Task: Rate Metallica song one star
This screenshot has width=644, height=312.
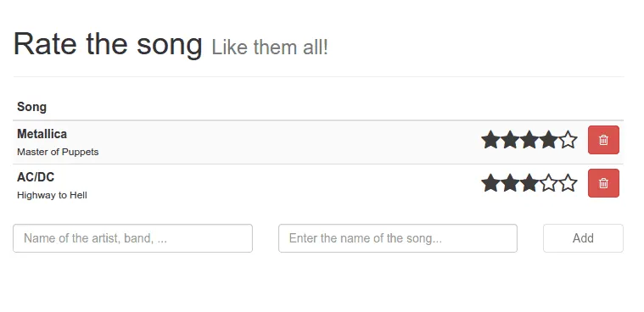Action: [490, 140]
